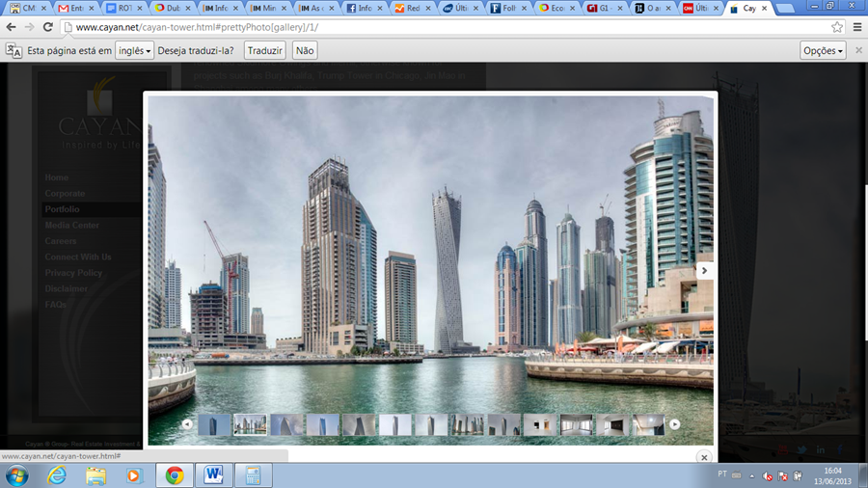Select the first thumbnail in the gallery strip
The image size is (868, 488).
coord(214,424)
